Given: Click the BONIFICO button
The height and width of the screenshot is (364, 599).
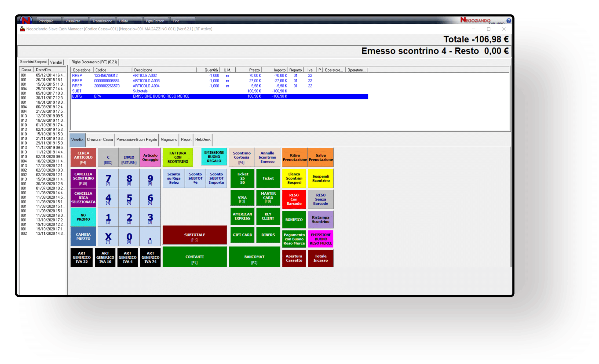Looking at the screenshot, I should tap(294, 220).
